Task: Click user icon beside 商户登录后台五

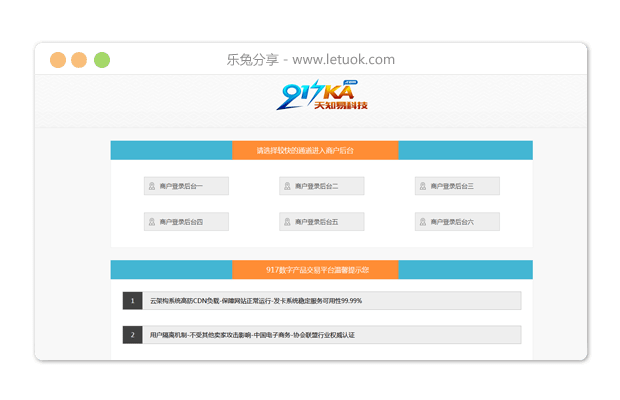Action: (x=287, y=222)
